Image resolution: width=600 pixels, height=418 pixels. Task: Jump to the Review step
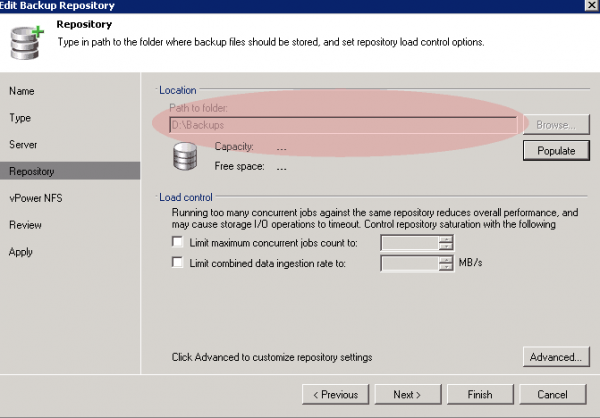[x=26, y=225]
